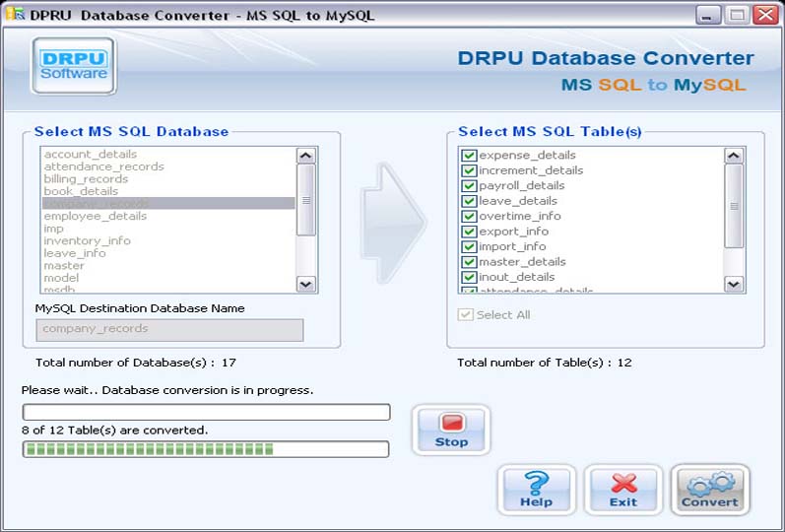The height and width of the screenshot is (532, 785).
Task: Choose the billing_records database
Action: coord(86,179)
